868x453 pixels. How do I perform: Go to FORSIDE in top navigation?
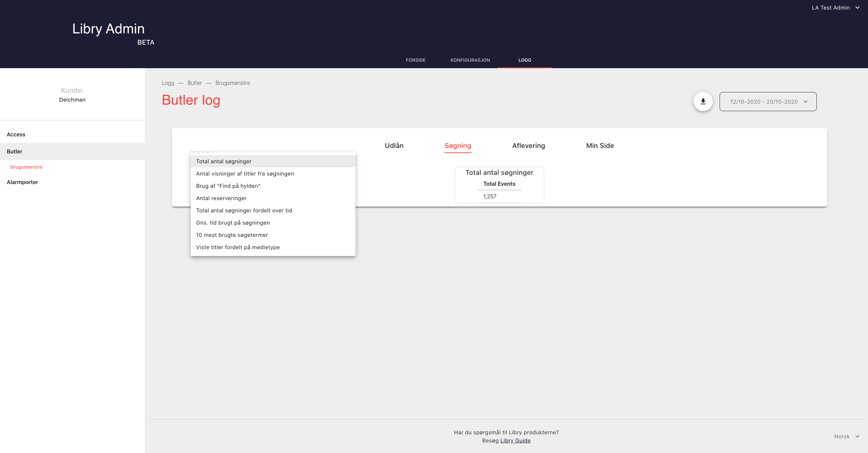pyautogui.click(x=416, y=60)
